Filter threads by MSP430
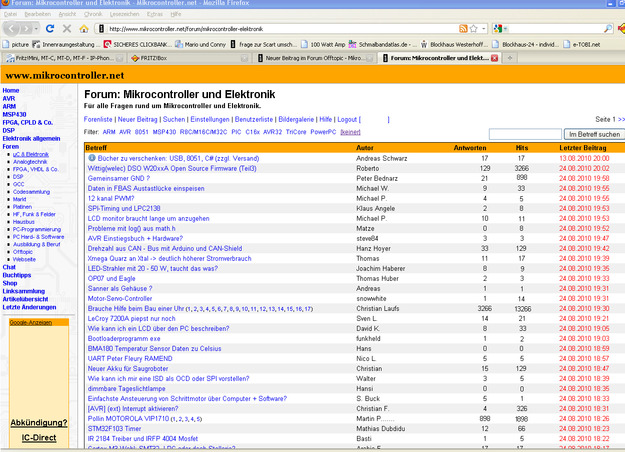 point(164,132)
